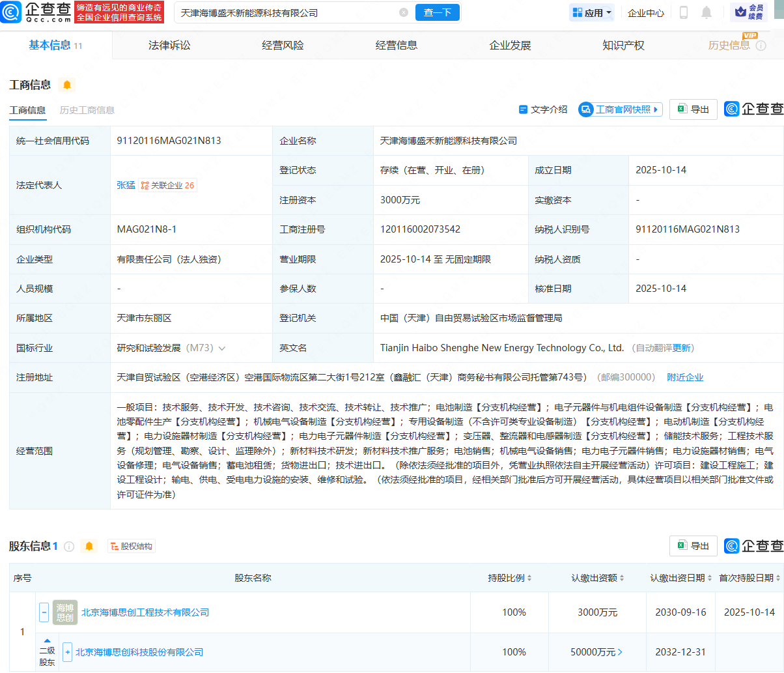Open notifications bell in the header
Image resolution: width=784 pixels, height=673 pixels.
tap(707, 12)
